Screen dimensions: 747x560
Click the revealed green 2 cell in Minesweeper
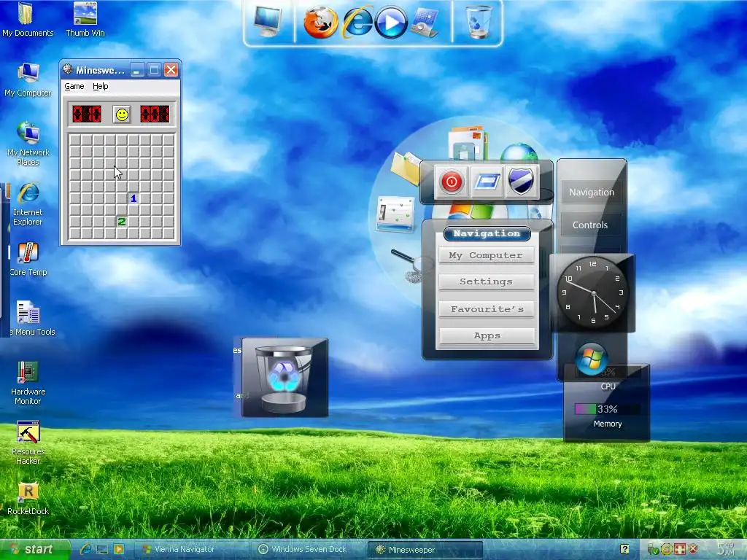pos(122,222)
